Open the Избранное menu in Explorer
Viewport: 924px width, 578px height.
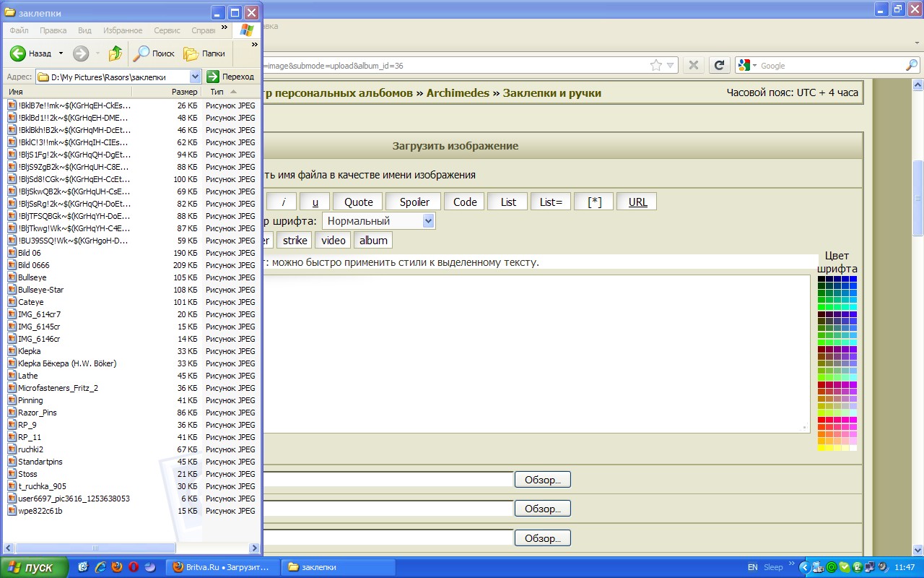point(123,30)
